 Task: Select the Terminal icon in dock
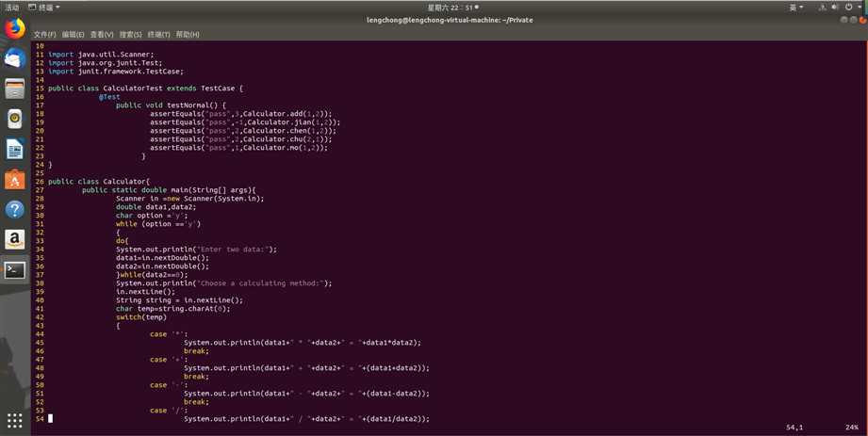tap(15, 270)
